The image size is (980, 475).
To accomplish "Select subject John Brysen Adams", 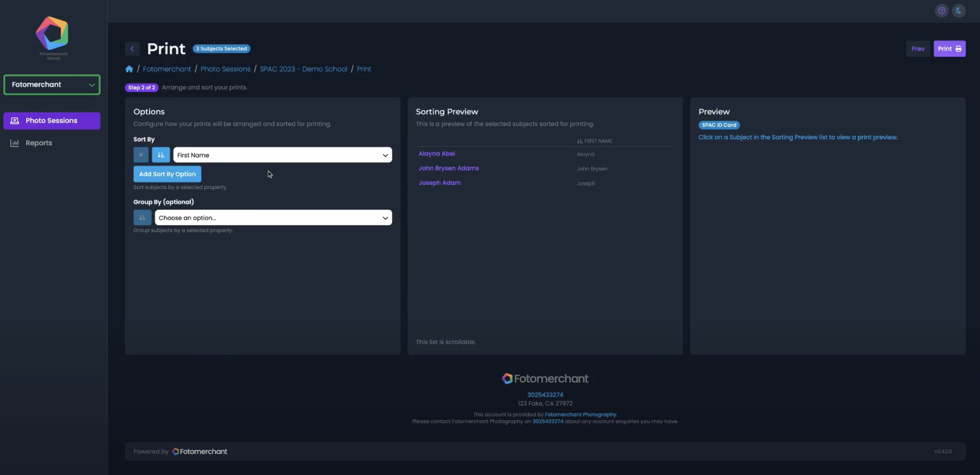I will tap(449, 168).
